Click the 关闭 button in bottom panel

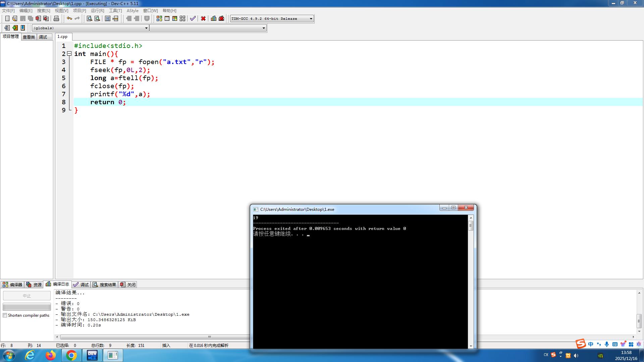coord(128,285)
